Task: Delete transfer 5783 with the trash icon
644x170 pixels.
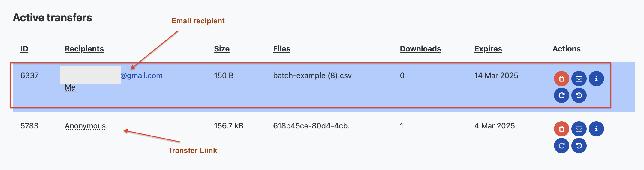Action: [x=561, y=129]
